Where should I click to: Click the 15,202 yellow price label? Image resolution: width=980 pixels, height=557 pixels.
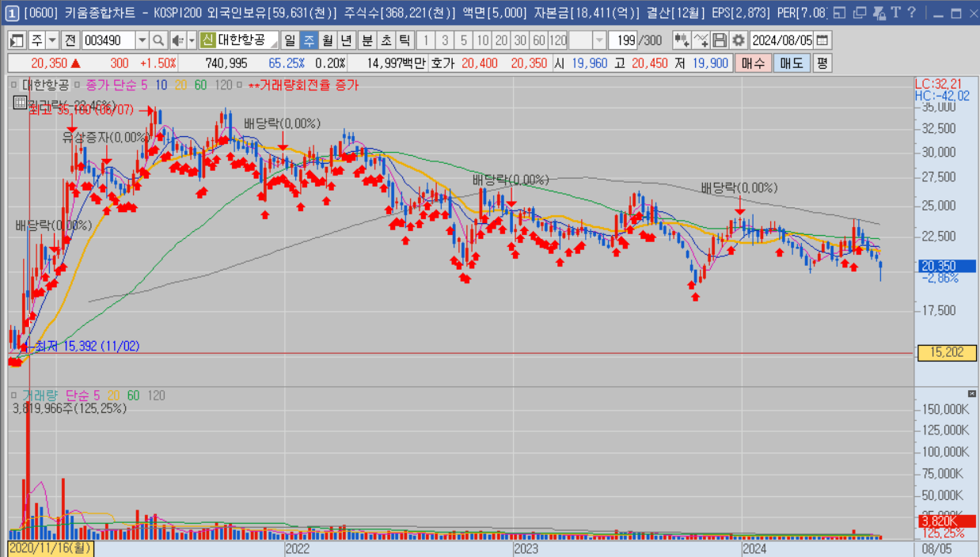(946, 353)
